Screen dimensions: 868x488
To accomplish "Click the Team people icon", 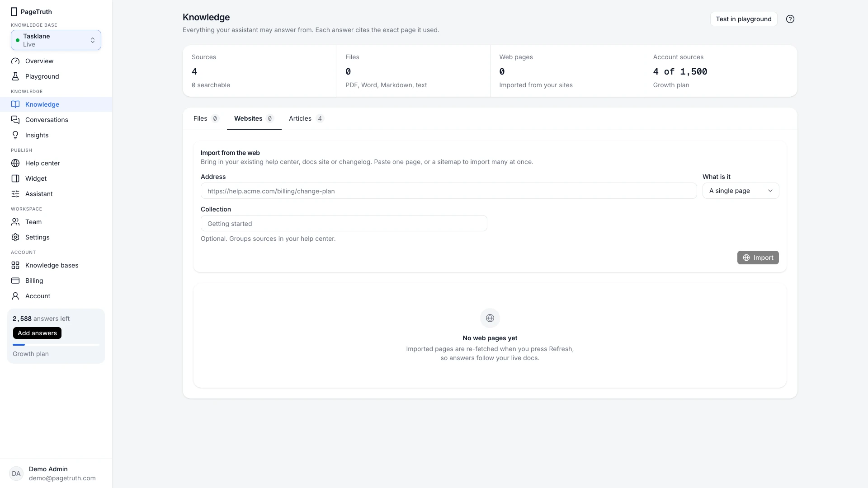I will pyautogui.click(x=15, y=222).
